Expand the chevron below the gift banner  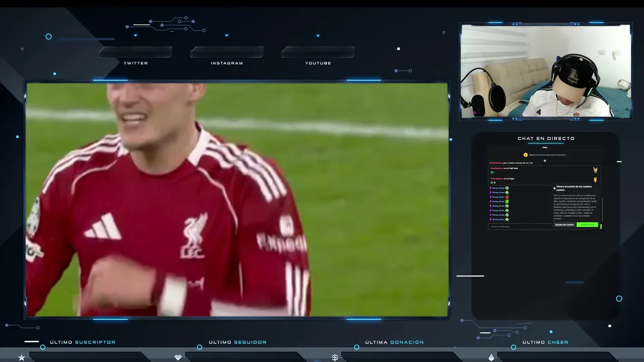545,161
